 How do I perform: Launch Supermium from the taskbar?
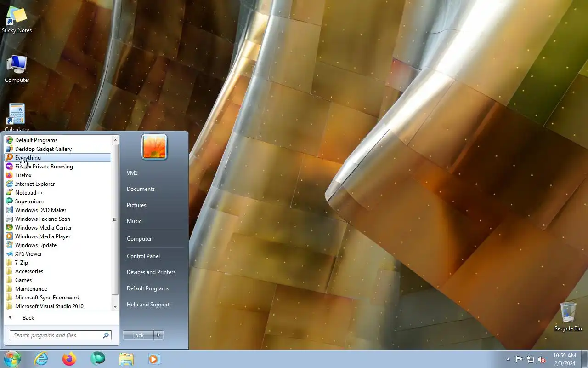coord(98,359)
